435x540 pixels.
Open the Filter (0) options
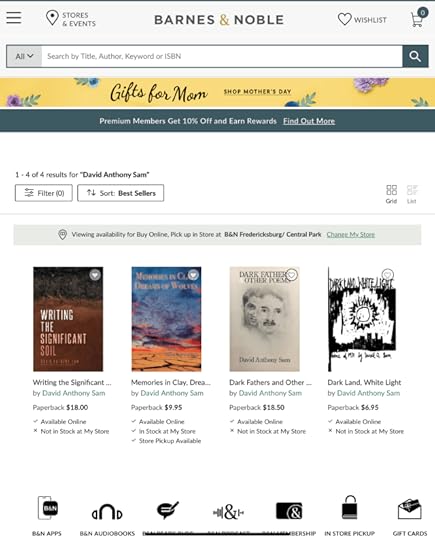point(44,193)
